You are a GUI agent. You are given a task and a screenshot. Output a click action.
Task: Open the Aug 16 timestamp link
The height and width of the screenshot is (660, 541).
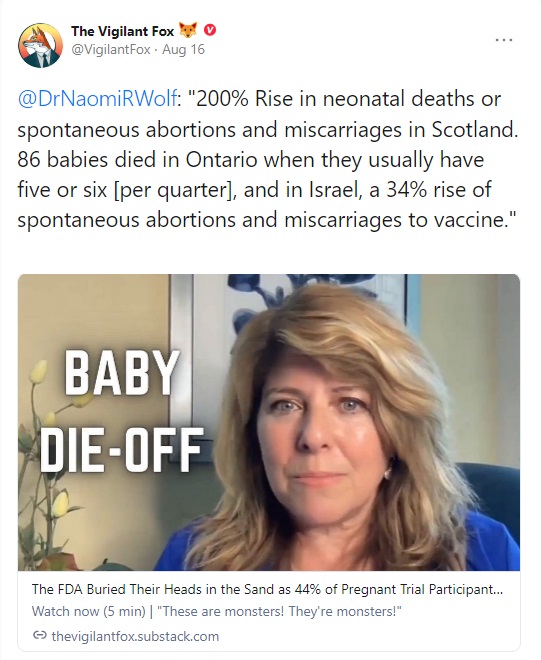pyautogui.click(x=184, y=50)
